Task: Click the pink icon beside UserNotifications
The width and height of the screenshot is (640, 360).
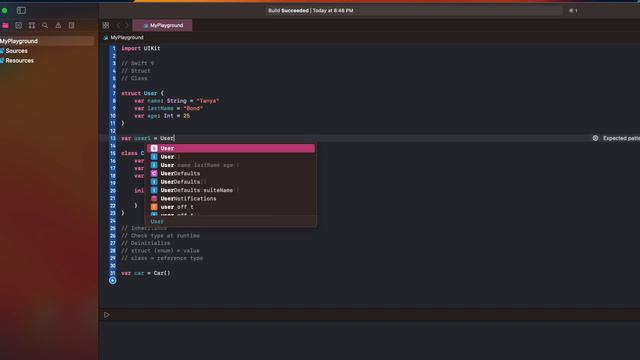Action: (154, 199)
